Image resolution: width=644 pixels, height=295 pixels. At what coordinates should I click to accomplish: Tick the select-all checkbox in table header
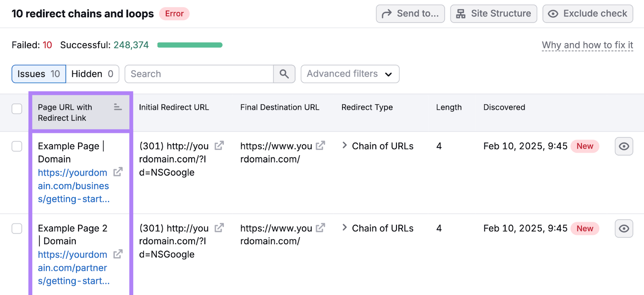coord(17,109)
